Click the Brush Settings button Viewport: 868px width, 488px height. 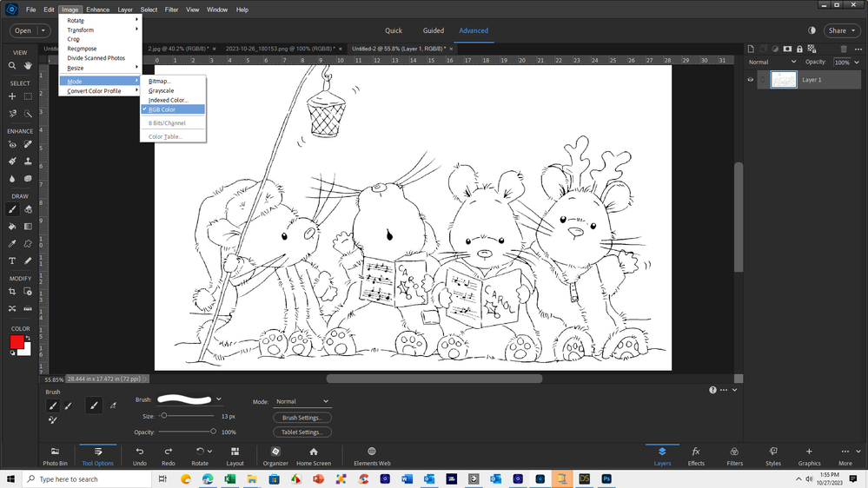click(x=301, y=418)
